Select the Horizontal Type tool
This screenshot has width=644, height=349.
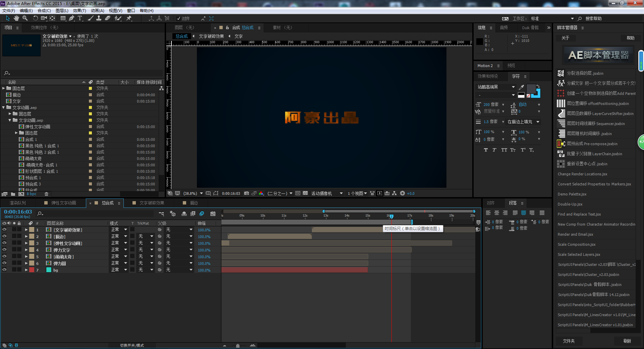(80, 18)
